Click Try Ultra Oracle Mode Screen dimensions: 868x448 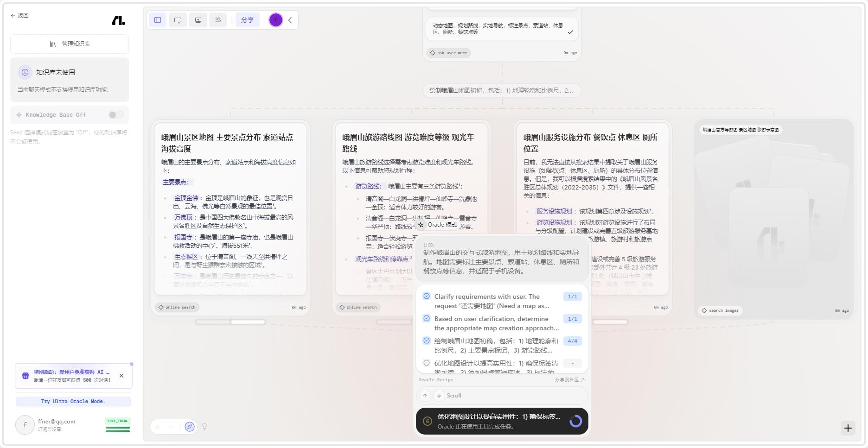pos(73,401)
